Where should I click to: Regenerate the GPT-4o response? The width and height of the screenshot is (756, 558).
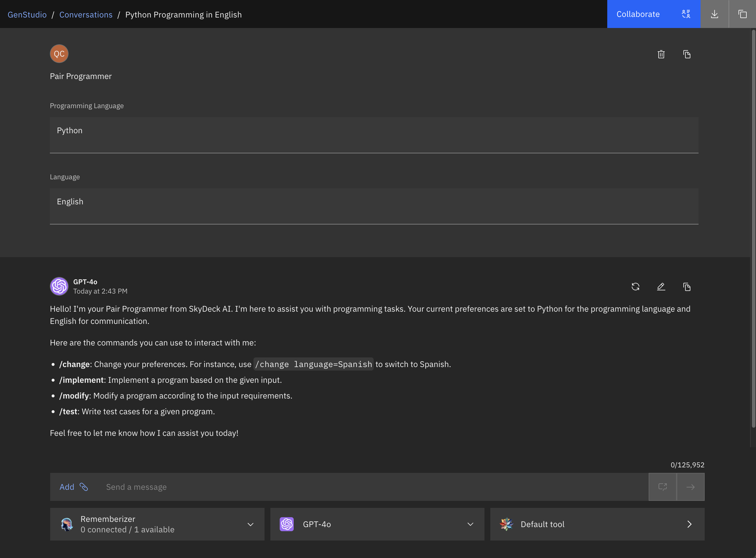(635, 286)
